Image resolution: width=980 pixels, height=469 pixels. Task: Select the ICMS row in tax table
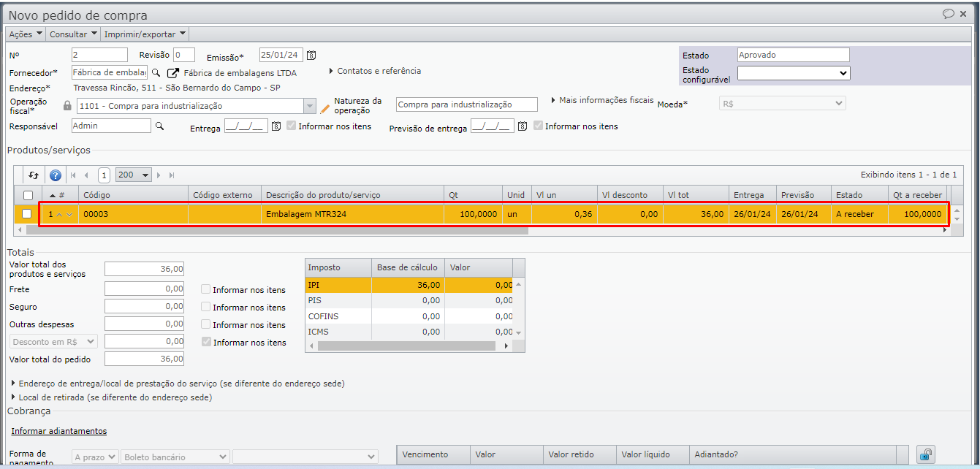409,332
